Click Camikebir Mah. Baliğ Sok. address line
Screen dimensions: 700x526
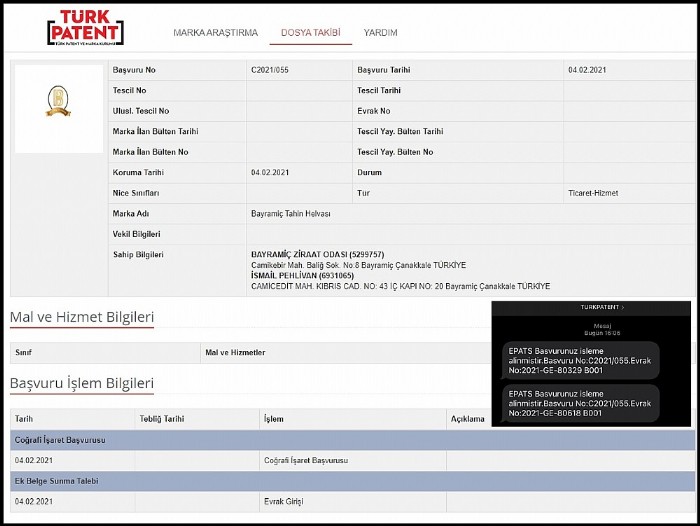(358, 265)
